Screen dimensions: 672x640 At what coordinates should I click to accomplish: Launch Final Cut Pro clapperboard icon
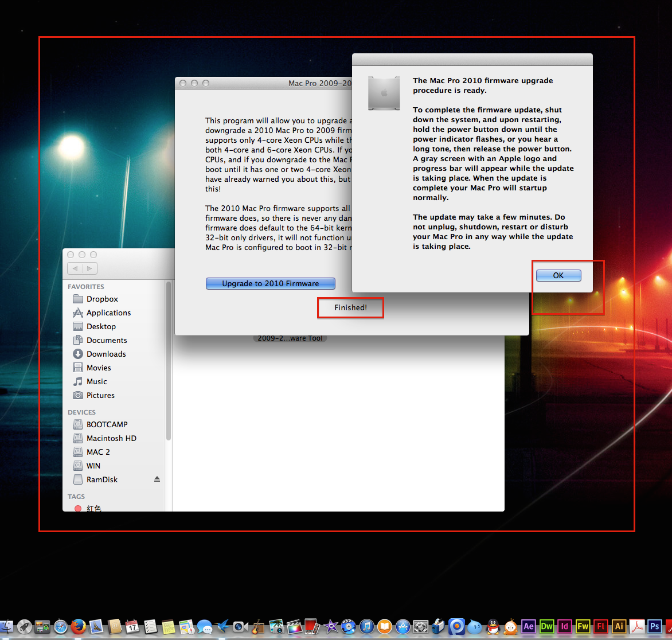tap(294, 627)
